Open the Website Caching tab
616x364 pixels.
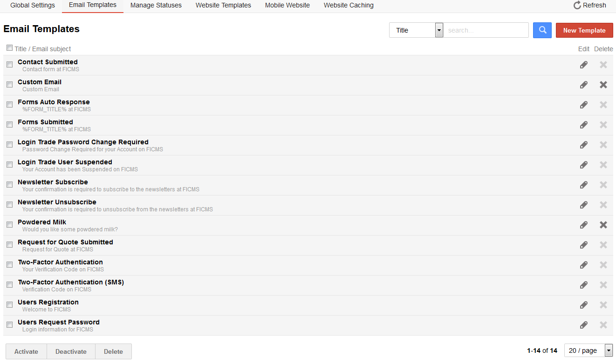348,6
